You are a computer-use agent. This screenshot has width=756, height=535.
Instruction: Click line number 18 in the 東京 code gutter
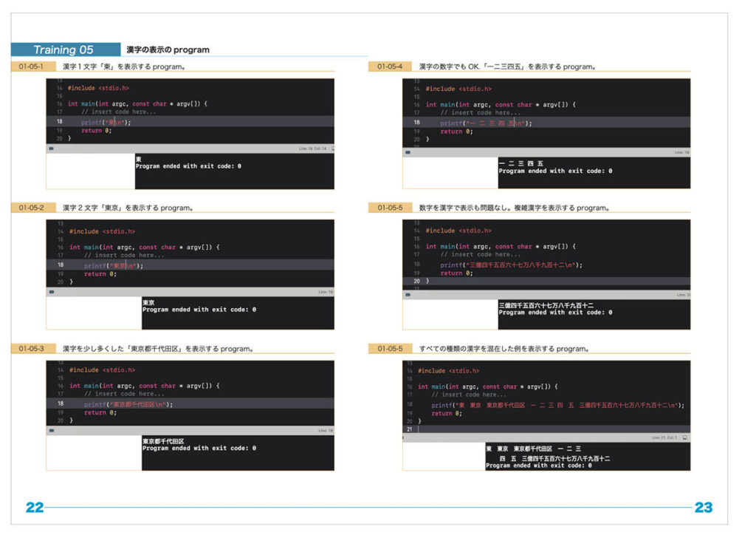[x=61, y=265]
